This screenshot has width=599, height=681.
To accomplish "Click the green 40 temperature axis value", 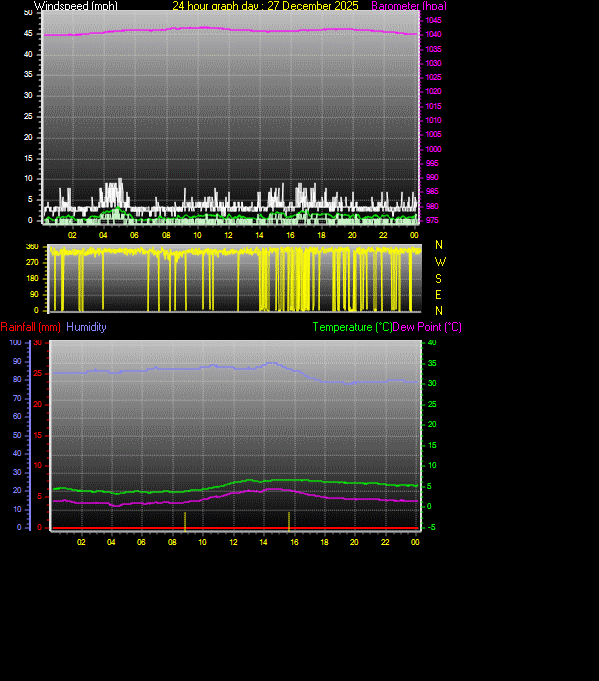I will 432,343.
